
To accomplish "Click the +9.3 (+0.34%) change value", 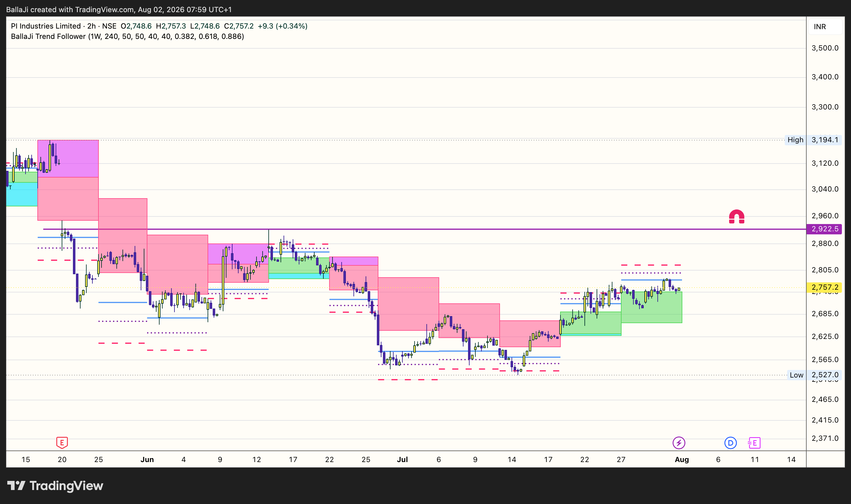I will (x=283, y=26).
